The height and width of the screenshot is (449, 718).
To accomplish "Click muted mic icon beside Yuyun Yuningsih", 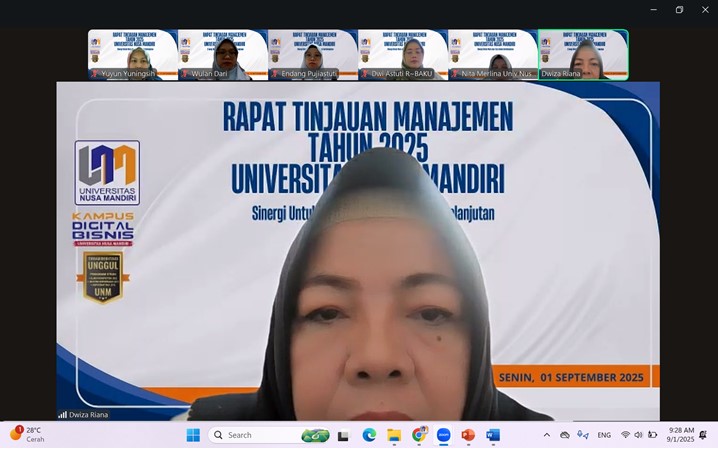I will [x=95, y=73].
